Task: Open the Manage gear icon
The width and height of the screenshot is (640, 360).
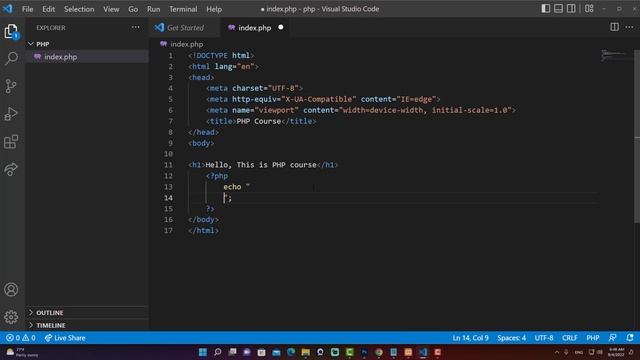Action: pos(11,317)
